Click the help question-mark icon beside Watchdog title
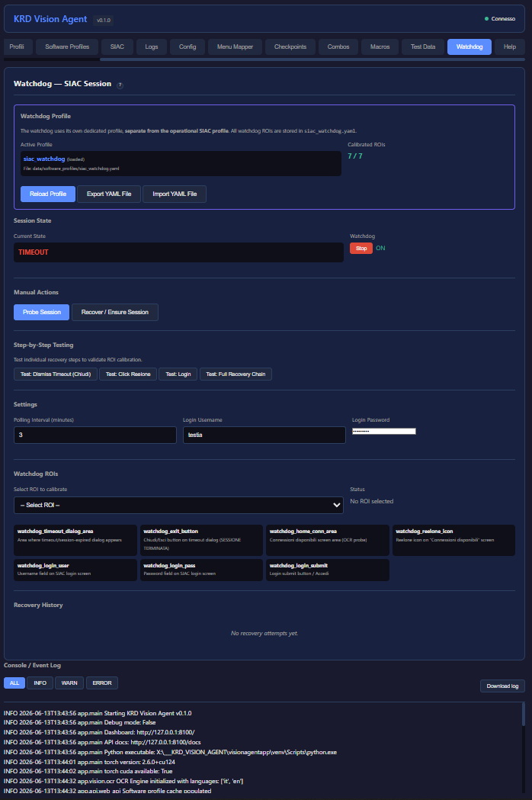 pyautogui.click(x=120, y=85)
